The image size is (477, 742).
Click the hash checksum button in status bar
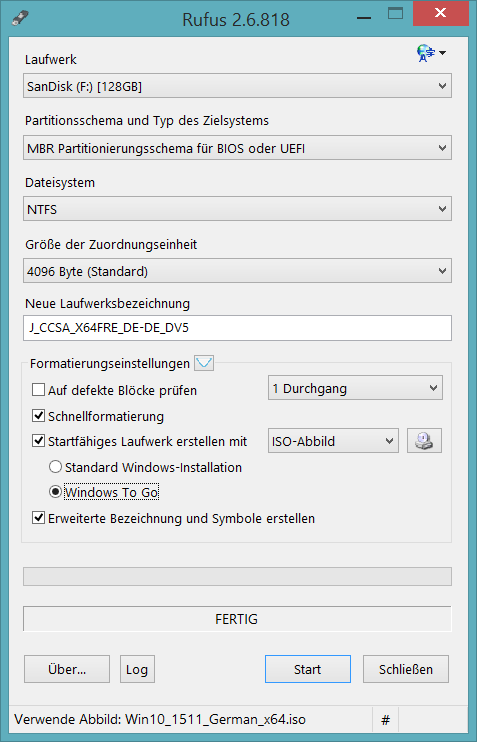pos(386,720)
